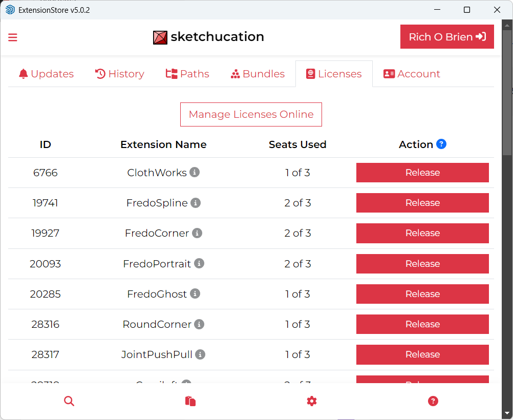513x420 pixels.
Task: Click the sketchucation logo
Action: 208,37
